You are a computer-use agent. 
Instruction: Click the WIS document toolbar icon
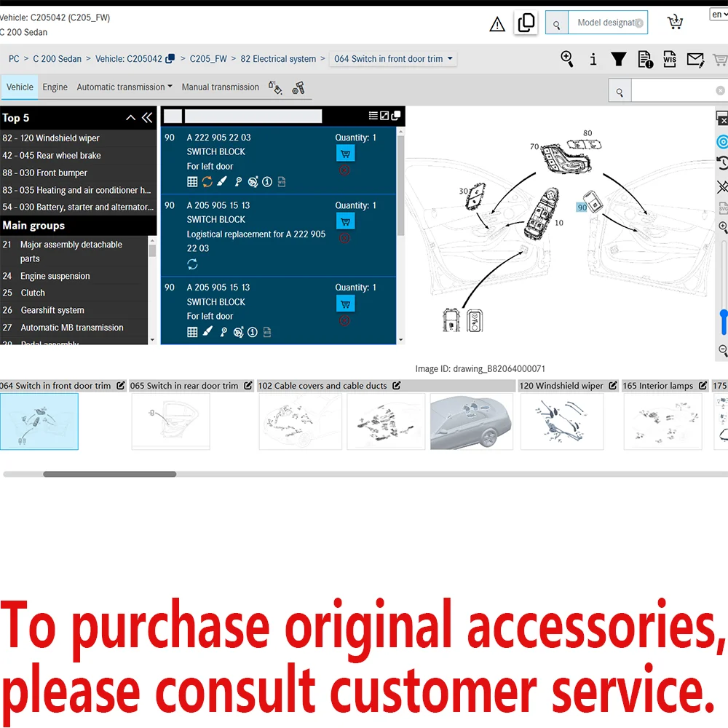670,59
